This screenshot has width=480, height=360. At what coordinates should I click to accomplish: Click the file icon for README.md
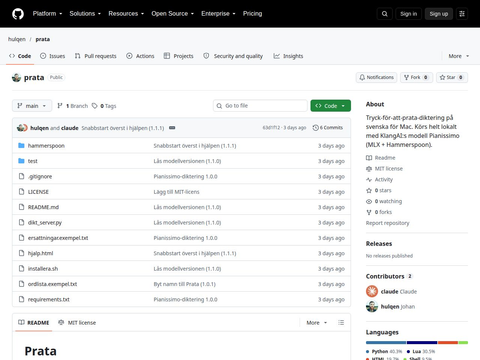tap(21, 207)
